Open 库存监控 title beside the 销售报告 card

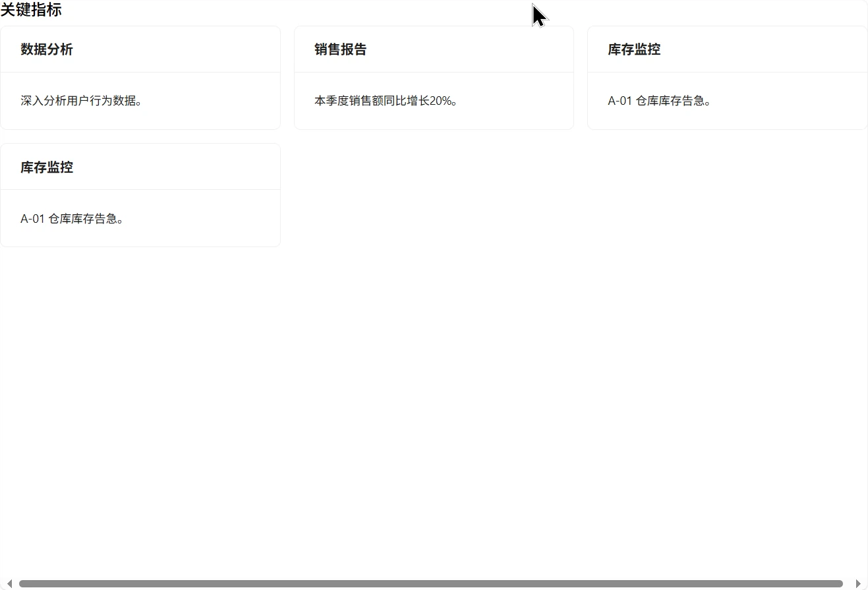coord(634,49)
